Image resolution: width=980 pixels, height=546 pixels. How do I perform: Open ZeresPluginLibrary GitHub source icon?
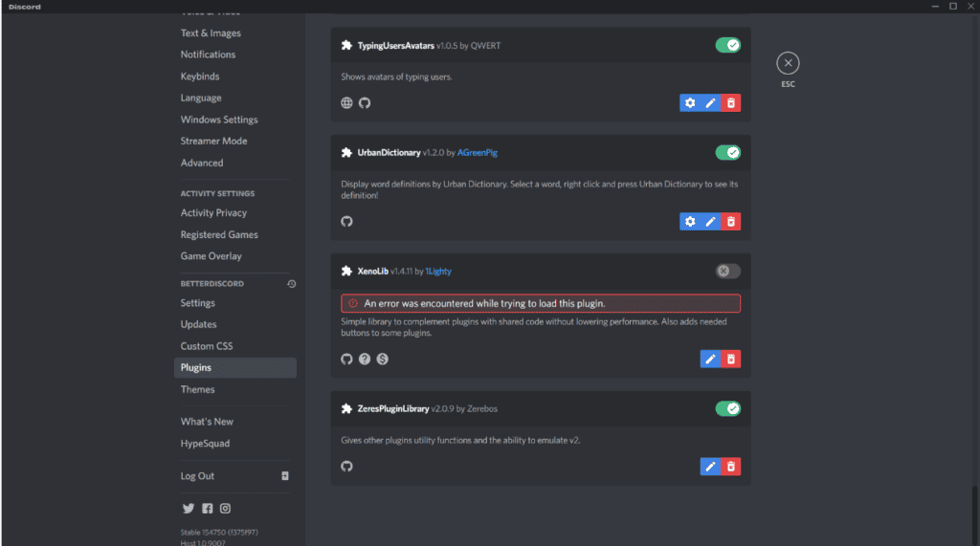click(346, 467)
